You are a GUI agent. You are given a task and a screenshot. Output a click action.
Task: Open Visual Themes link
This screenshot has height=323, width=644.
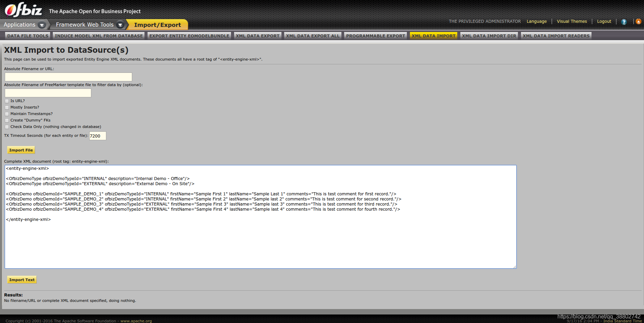[572, 21]
